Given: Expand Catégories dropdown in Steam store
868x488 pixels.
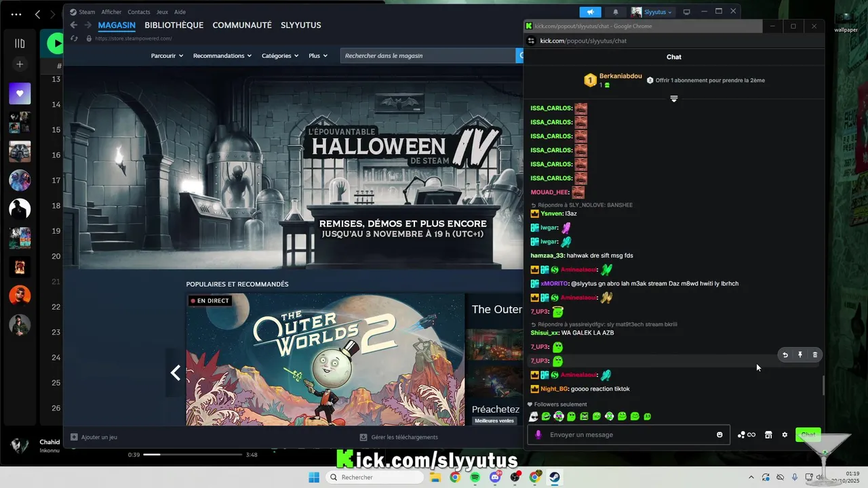Looking at the screenshot, I should tap(280, 56).
